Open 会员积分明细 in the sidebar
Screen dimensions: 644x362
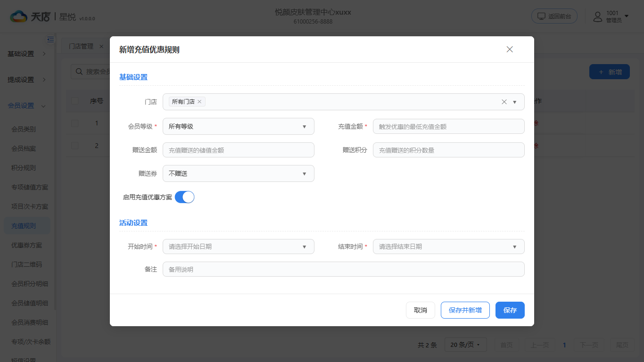pyautogui.click(x=30, y=284)
